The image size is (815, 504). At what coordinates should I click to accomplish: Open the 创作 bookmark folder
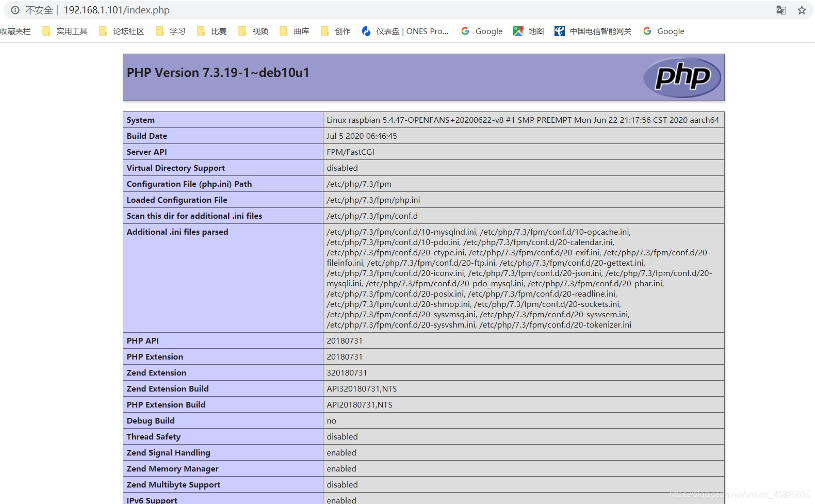pyautogui.click(x=336, y=31)
